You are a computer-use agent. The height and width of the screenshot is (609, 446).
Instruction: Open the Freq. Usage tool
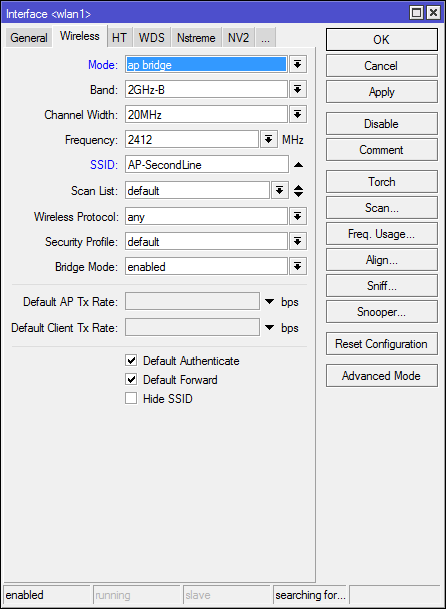pyautogui.click(x=382, y=234)
